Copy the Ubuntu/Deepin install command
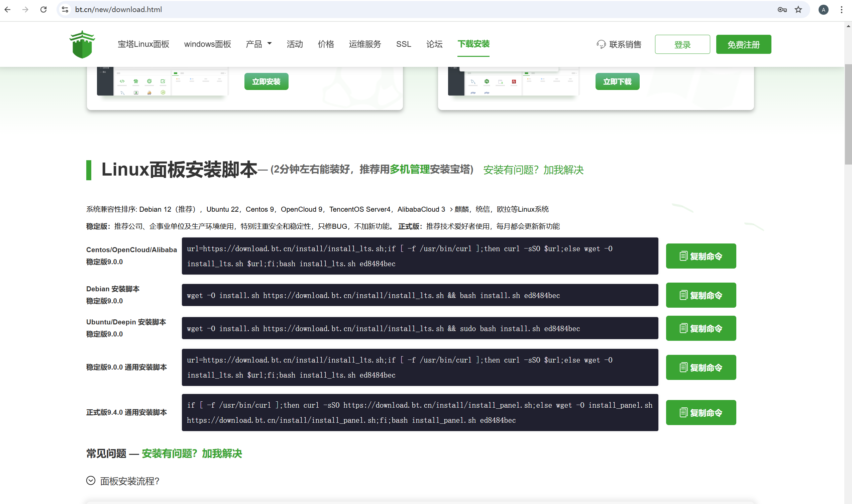The height and width of the screenshot is (504, 852). pyautogui.click(x=701, y=328)
